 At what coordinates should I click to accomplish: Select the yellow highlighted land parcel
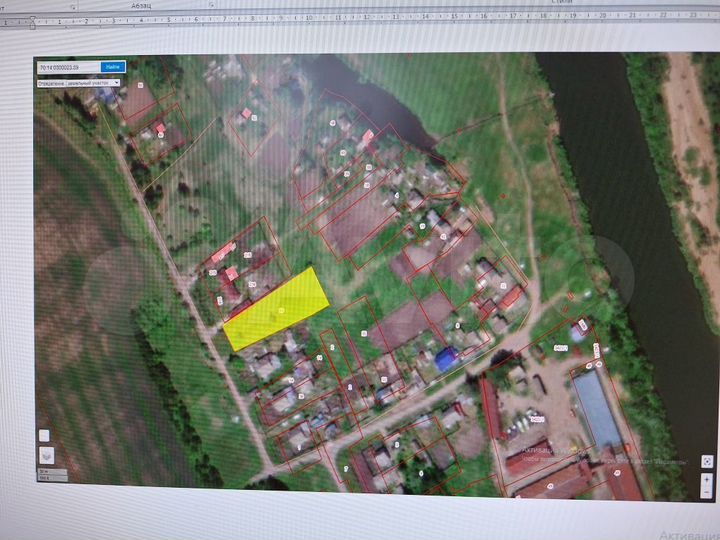click(x=277, y=308)
